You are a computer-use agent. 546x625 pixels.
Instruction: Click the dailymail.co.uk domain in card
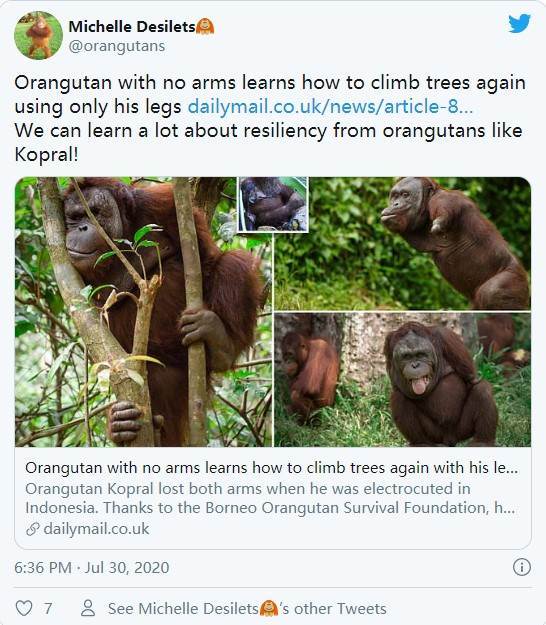pyautogui.click(x=96, y=529)
